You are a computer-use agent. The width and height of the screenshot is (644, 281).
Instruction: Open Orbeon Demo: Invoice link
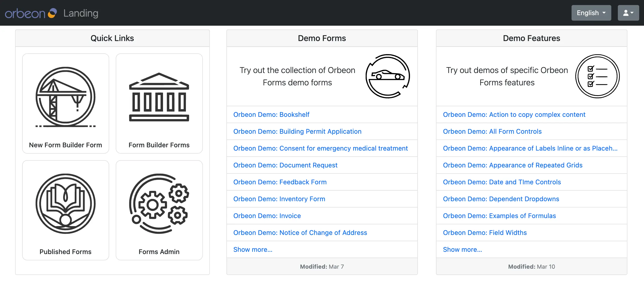point(267,216)
